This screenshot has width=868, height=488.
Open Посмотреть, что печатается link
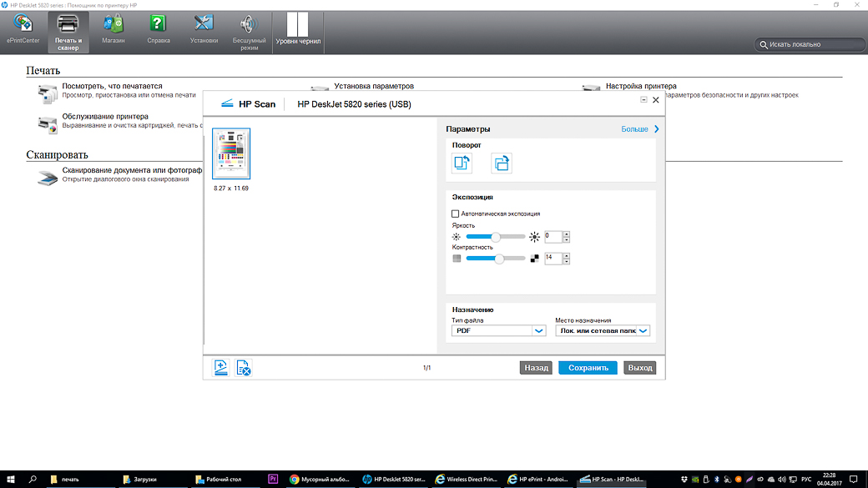point(112,86)
